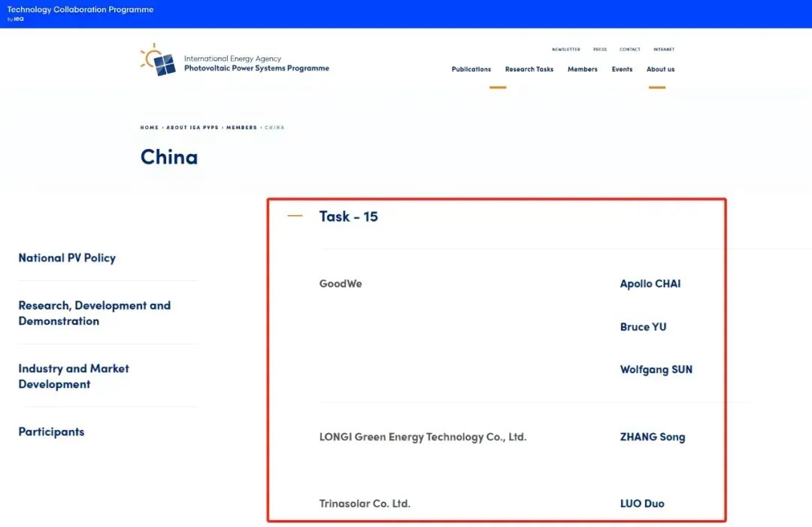Click the name Apollo CHAI under GoodWe
Viewport: 812px width, 527px height.
pyautogui.click(x=651, y=283)
